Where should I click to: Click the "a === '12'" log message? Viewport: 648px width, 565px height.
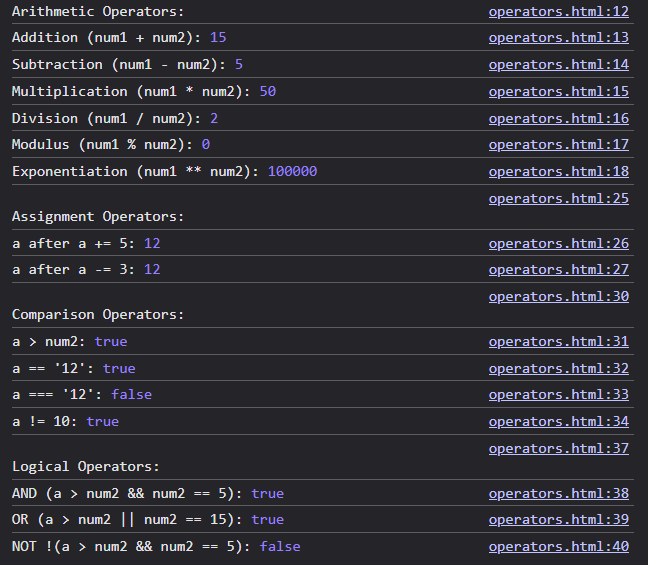(x=82, y=394)
